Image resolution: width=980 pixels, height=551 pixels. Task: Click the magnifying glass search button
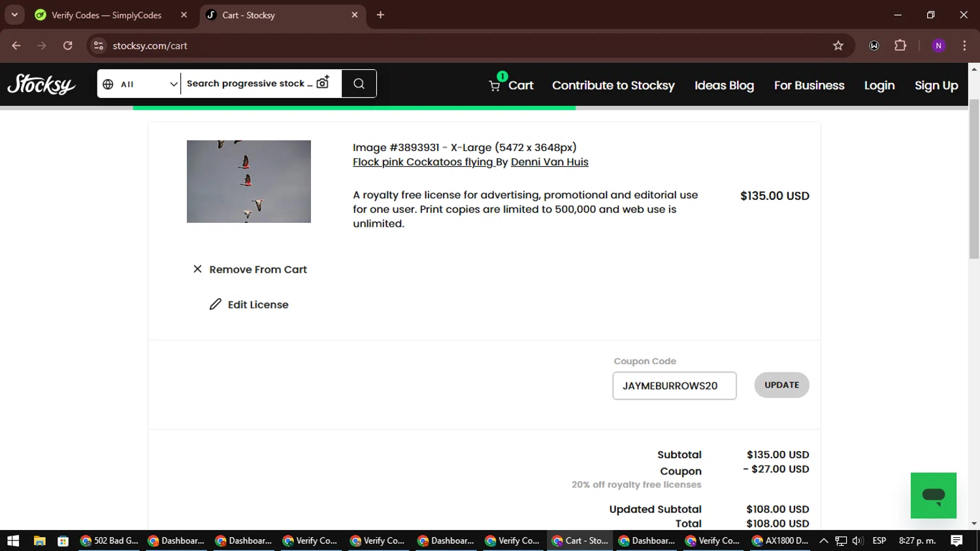[359, 84]
